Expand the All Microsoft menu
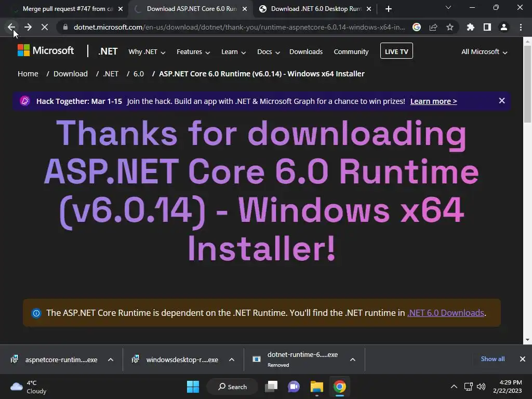532x399 pixels. [484, 52]
